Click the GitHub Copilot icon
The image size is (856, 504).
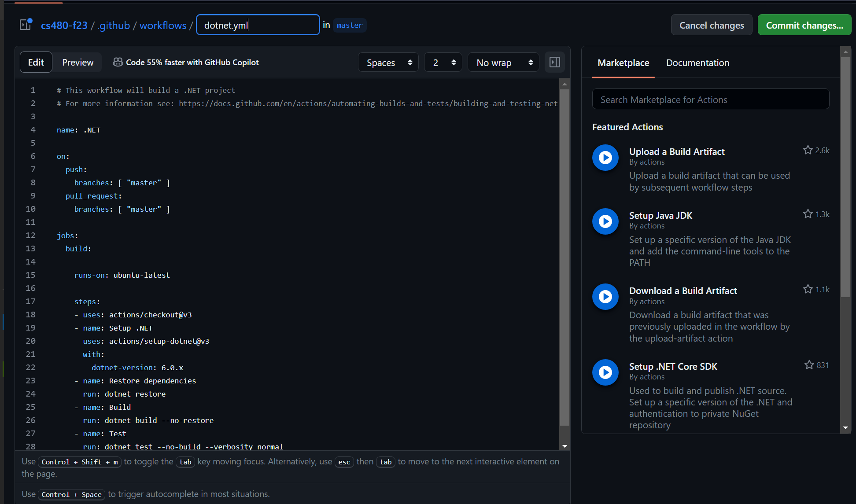(x=118, y=63)
